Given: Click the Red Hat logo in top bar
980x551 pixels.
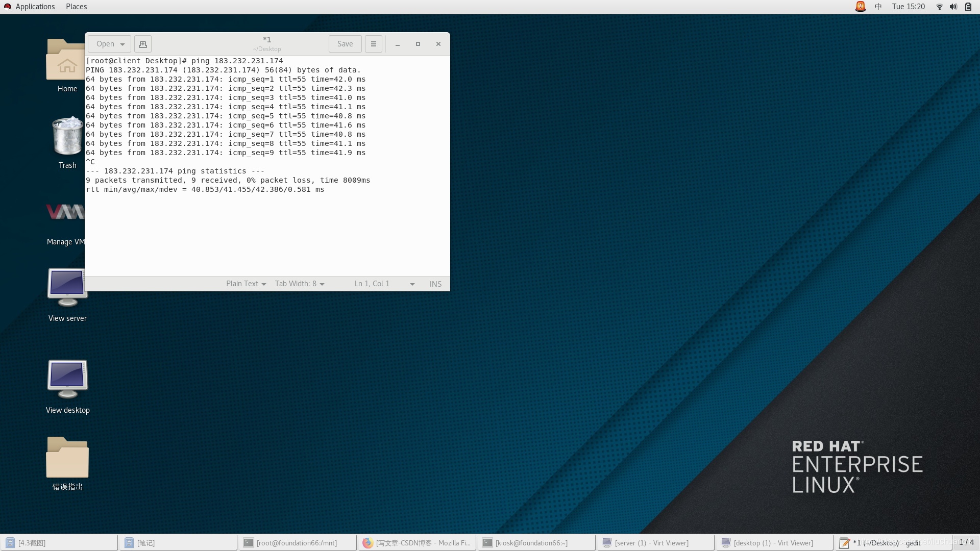Looking at the screenshot, I should point(7,7).
